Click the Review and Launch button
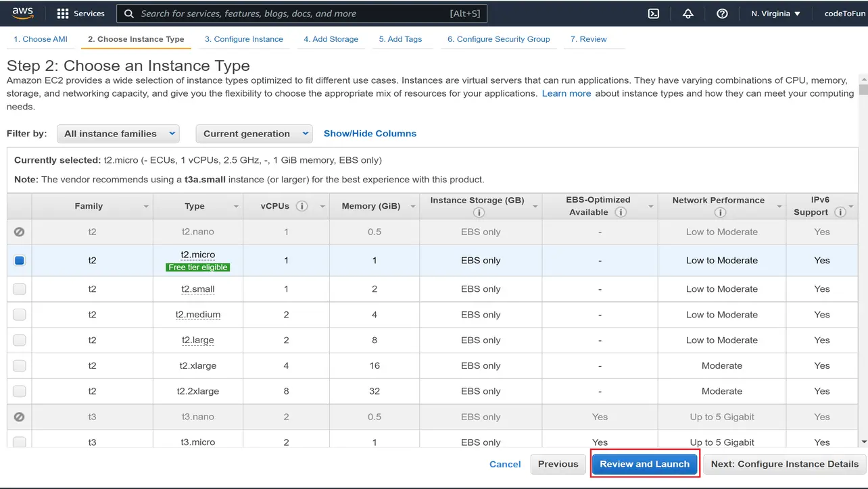Viewport: 868px width, 489px height. [x=645, y=464]
